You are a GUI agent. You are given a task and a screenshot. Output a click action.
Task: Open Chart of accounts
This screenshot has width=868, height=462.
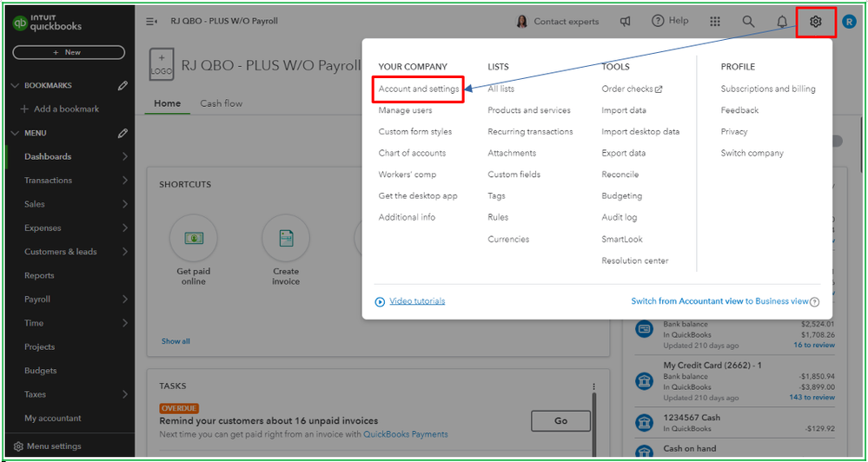pyautogui.click(x=412, y=153)
